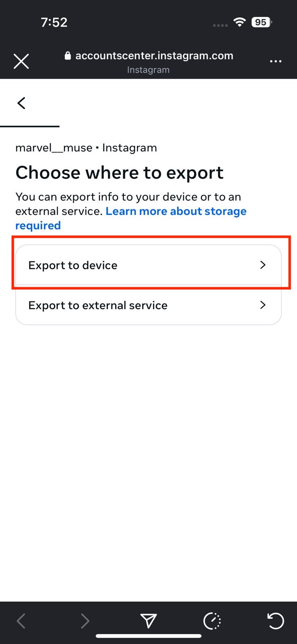This screenshot has width=297, height=644.
Task: Tap the dashed-circle compass icon in bottom bar
Action: (x=212, y=621)
